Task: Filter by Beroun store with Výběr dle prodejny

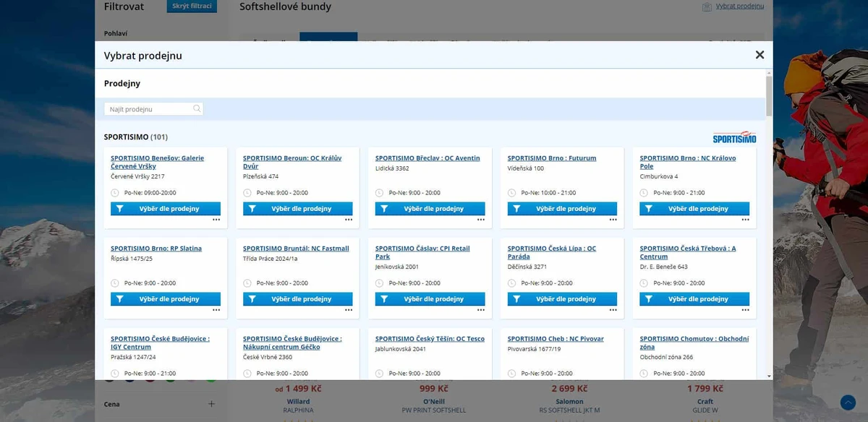Action: (298, 209)
